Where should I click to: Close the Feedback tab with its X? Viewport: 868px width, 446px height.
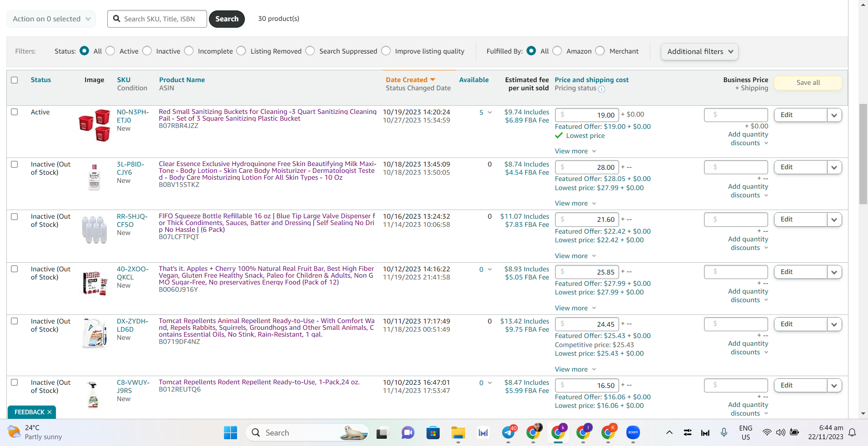point(50,412)
